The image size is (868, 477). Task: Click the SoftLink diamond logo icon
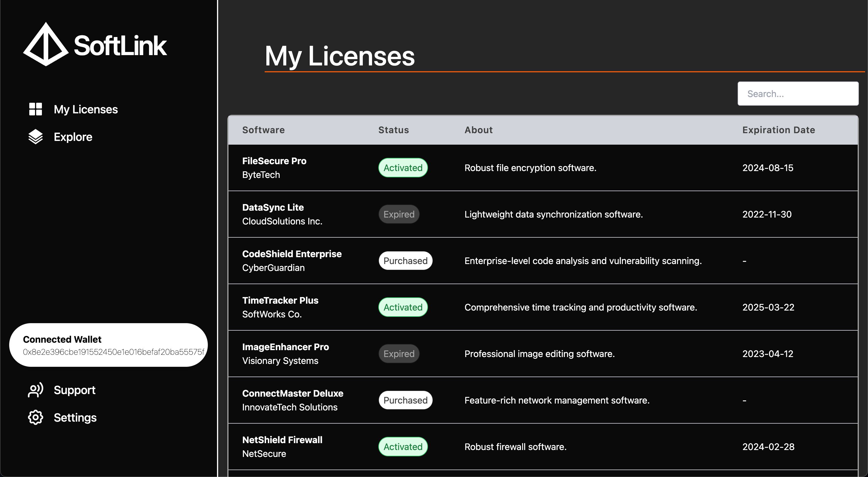pos(46,44)
